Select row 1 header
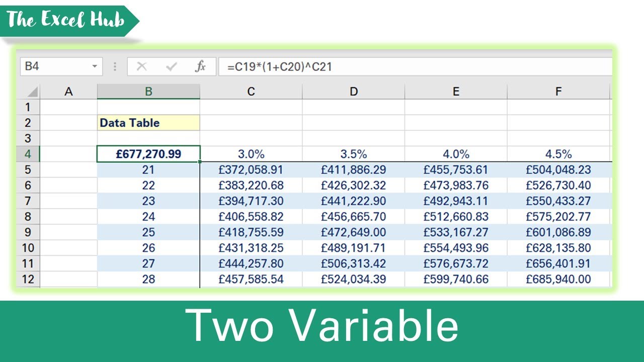Viewport: 644px width, 362px height. click(x=28, y=107)
